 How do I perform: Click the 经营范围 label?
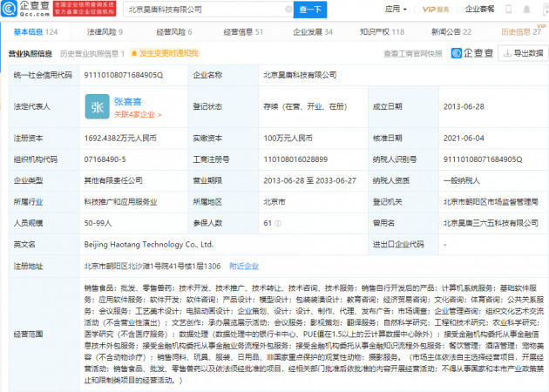click(28, 335)
